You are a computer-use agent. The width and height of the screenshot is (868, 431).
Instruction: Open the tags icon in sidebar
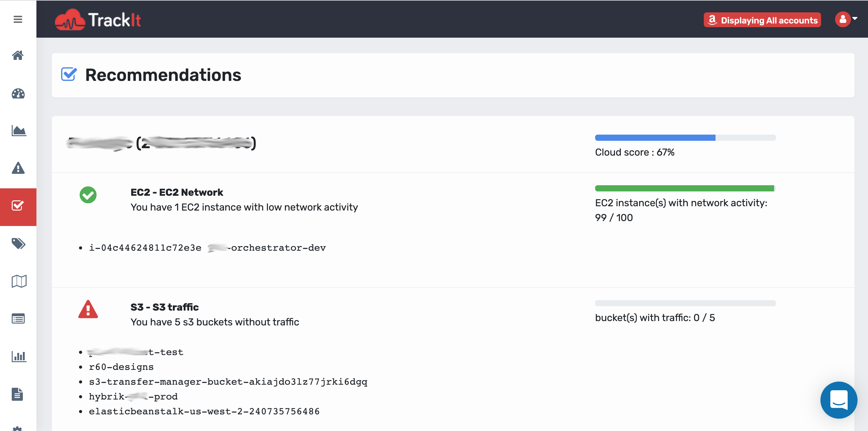(x=19, y=243)
